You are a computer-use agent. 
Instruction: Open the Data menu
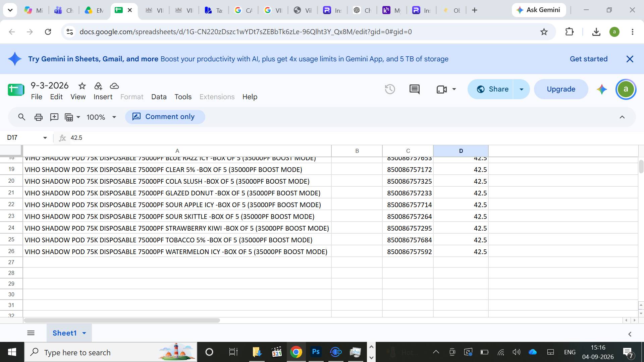(x=159, y=97)
